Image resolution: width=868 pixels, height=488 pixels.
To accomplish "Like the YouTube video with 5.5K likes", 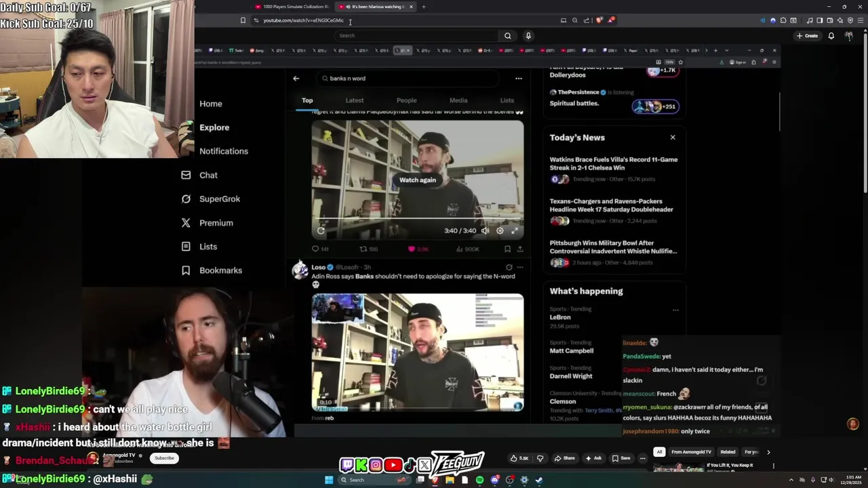I will coord(520,458).
